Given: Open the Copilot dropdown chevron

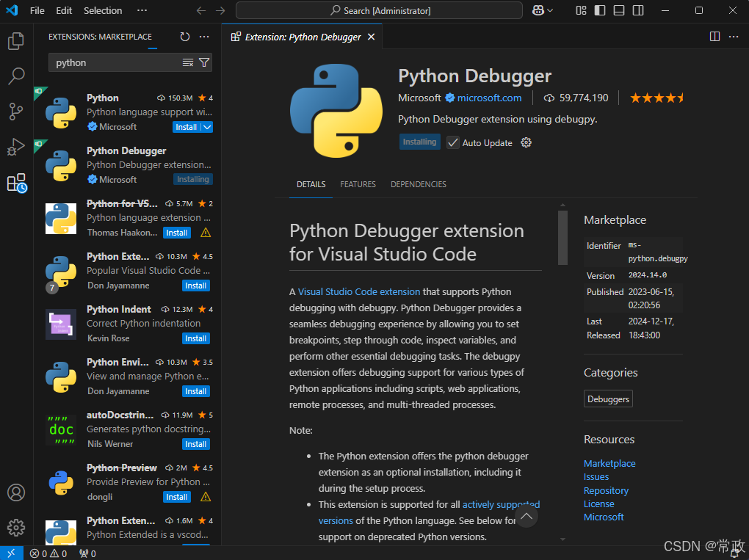Looking at the screenshot, I should click(x=550, y=10).
